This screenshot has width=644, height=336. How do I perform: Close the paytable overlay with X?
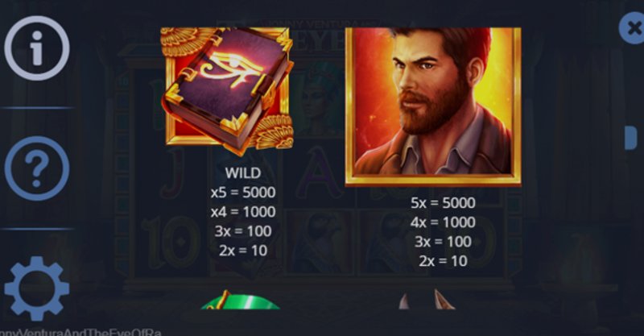633,28
